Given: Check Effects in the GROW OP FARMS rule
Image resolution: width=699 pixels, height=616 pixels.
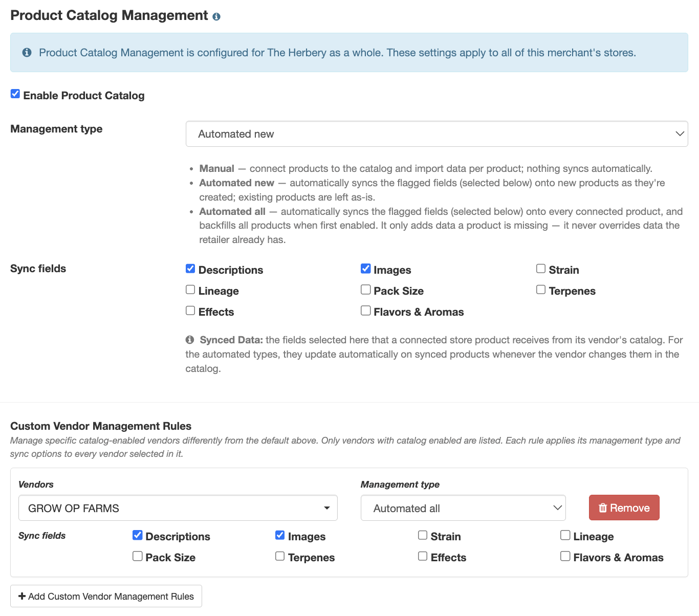Looking at the screenshot, I should (x=423, y=556).
